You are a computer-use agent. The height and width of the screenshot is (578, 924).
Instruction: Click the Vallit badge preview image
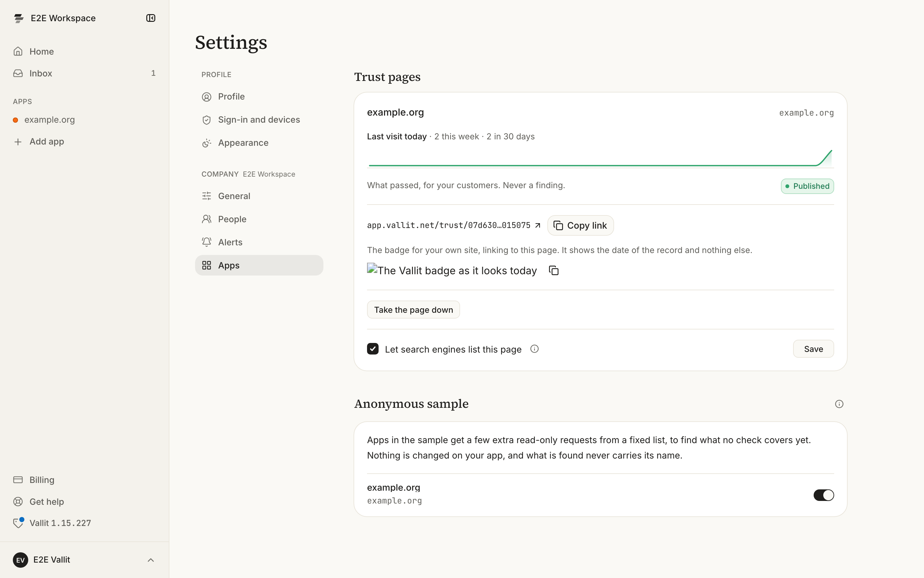452,270
